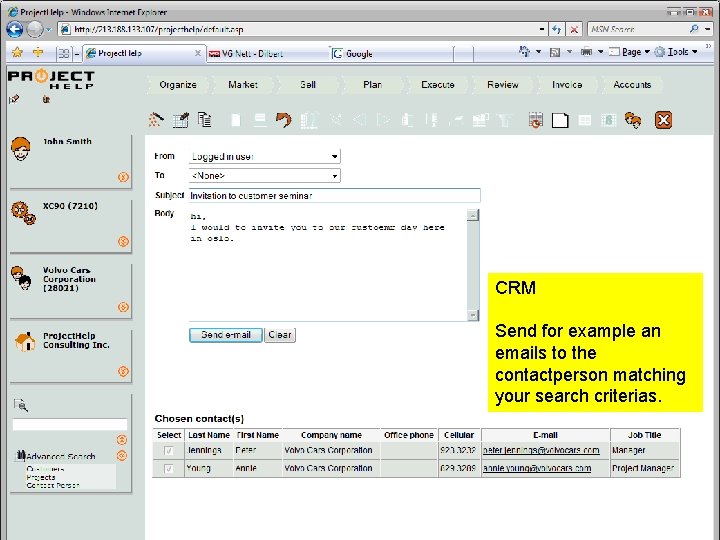Open the Plan menu
Viewport: 720px width, 540px height.
point(372,85)
